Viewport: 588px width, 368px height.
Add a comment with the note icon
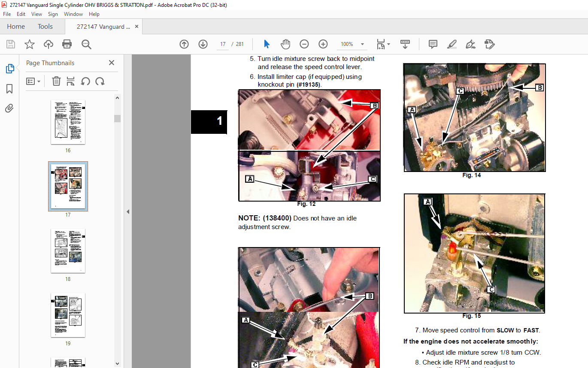pyautogui.click(x=433, y=44)
